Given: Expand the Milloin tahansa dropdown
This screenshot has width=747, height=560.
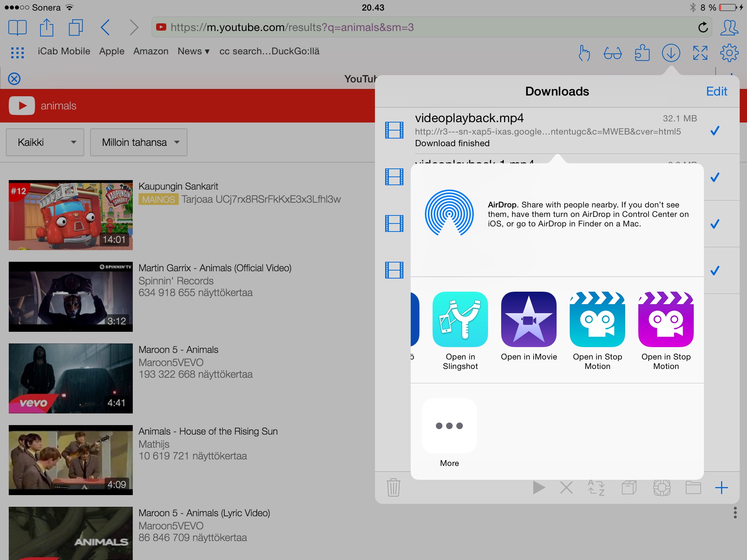Looking at the screenshot, I should (139, 142).
